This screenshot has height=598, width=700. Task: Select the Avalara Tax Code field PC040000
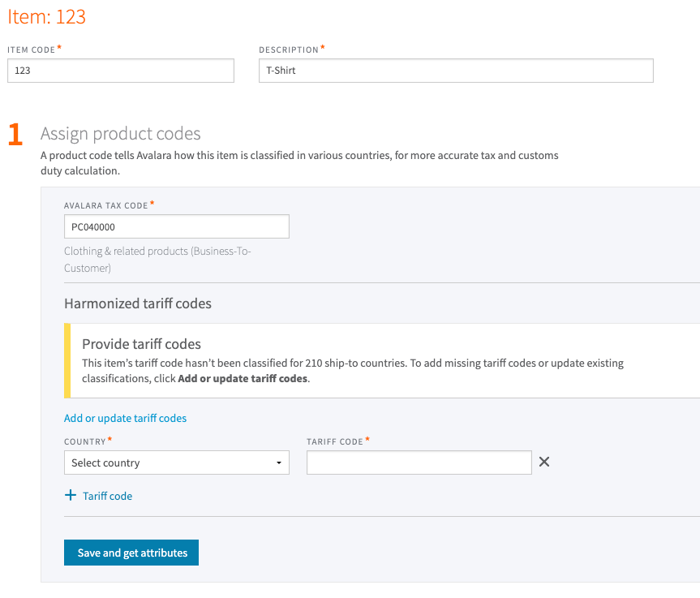(176, 226)
